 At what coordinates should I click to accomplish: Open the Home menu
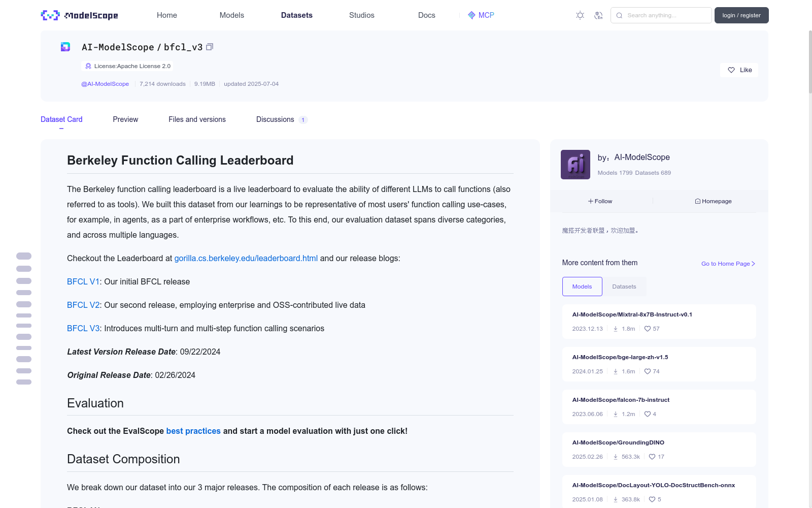[x=167, y=15]
